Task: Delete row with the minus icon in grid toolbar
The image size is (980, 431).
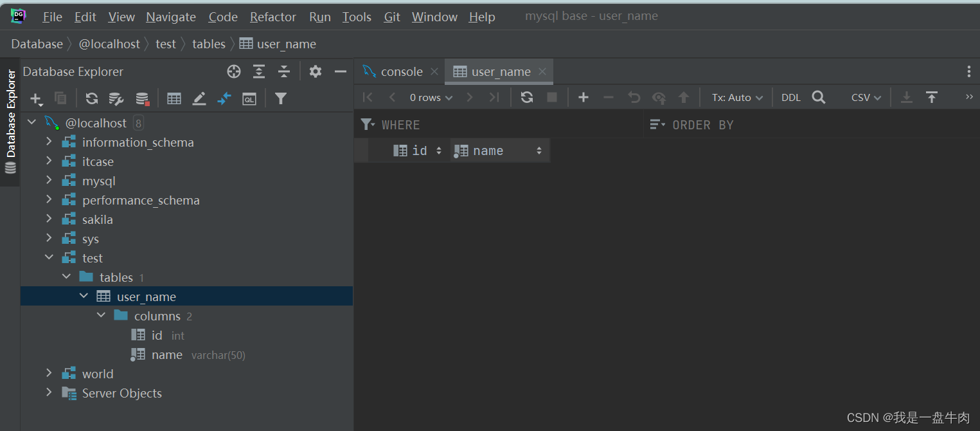Action: point(609,97)
